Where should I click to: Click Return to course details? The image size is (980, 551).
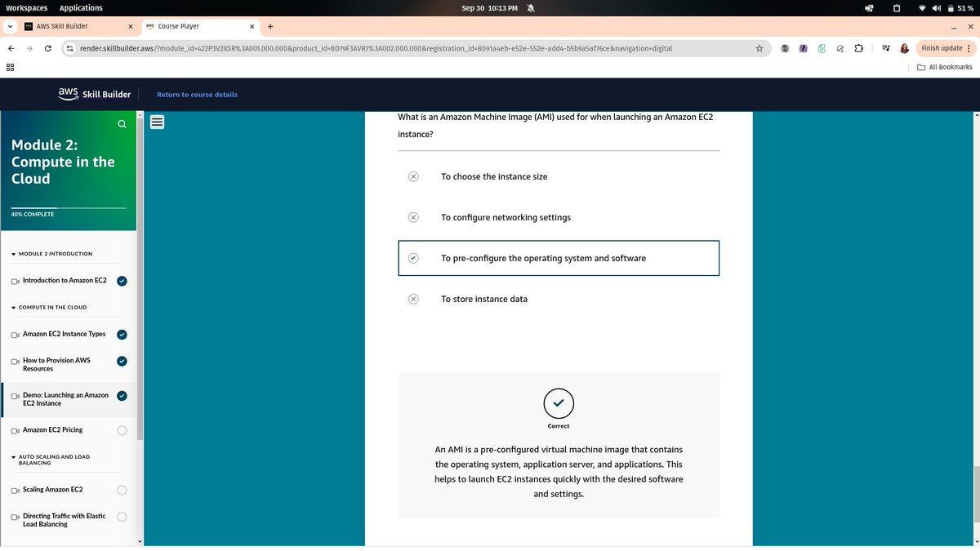point(197,95)
